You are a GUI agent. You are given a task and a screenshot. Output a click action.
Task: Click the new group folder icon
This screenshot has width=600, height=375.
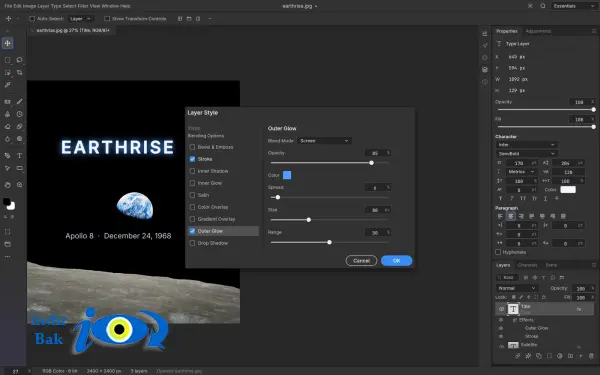tap(570, 356)
